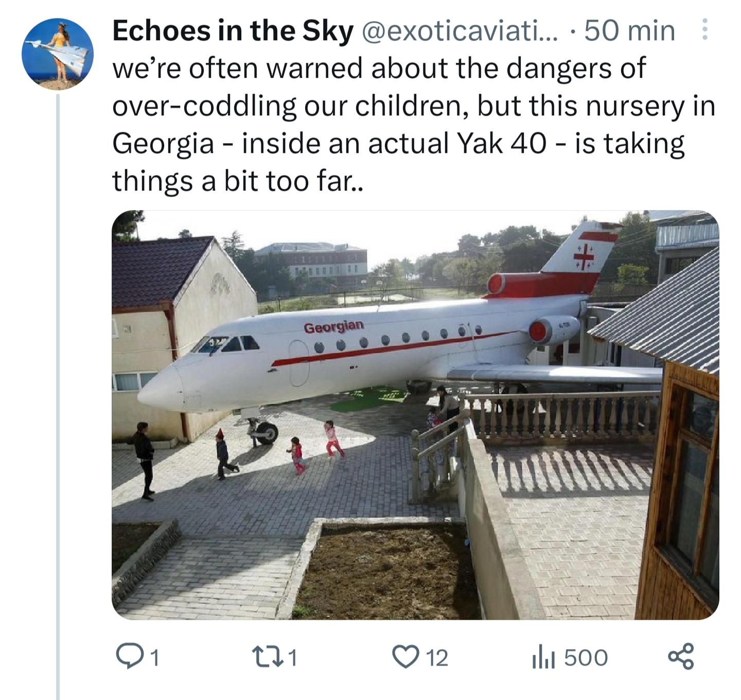Like the tweet with the heart icon
Viewport: 741px width, 700px height.
(x=405, y=657)
